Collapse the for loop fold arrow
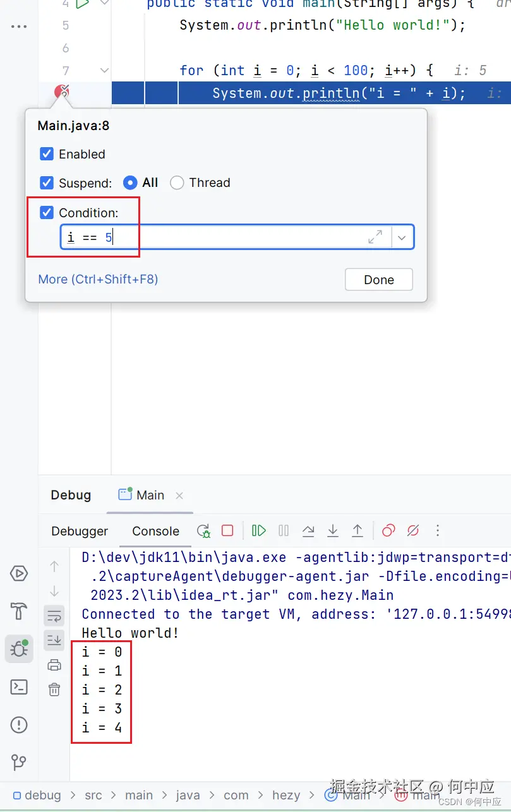This screenshot has width=511, height=812. point(105,71)
